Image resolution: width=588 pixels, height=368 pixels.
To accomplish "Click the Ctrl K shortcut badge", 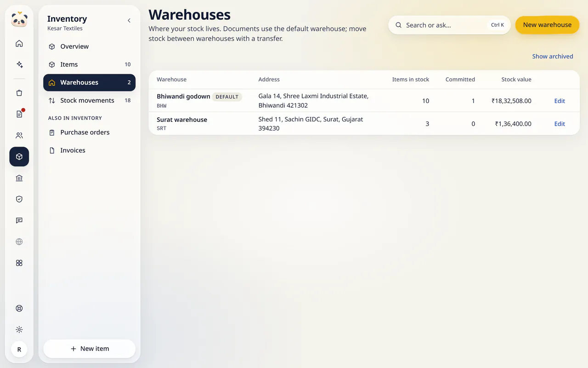I will pyautogui.click(x=498, y=25).
